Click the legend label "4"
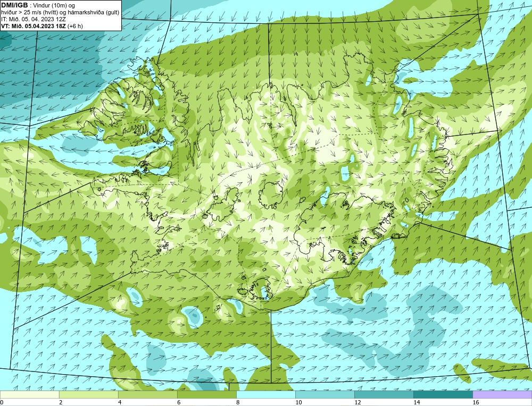Viewport: 532px width, 406px height. (x=119, y=402)
